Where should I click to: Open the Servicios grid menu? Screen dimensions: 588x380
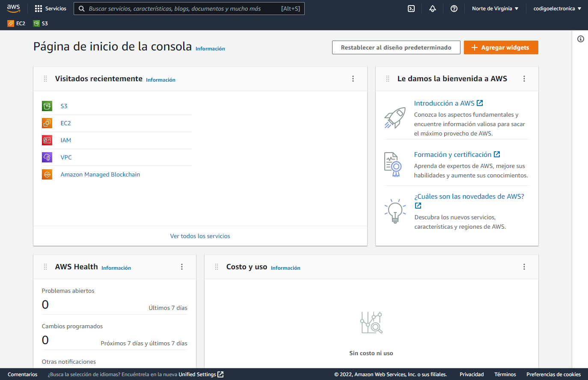click(x=50, y=9)
